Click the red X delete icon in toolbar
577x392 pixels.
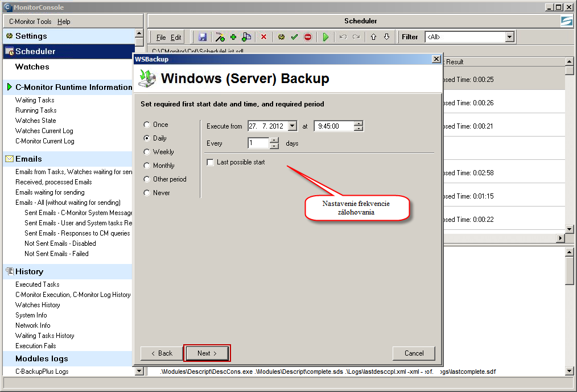pyautogui.click(x=263, y=37)
